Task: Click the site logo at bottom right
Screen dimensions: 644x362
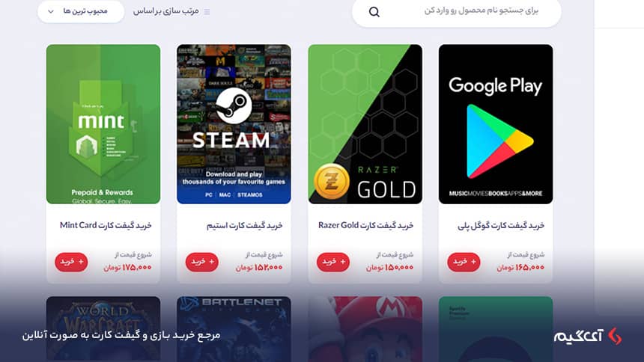Action: [x=588, y=337]
